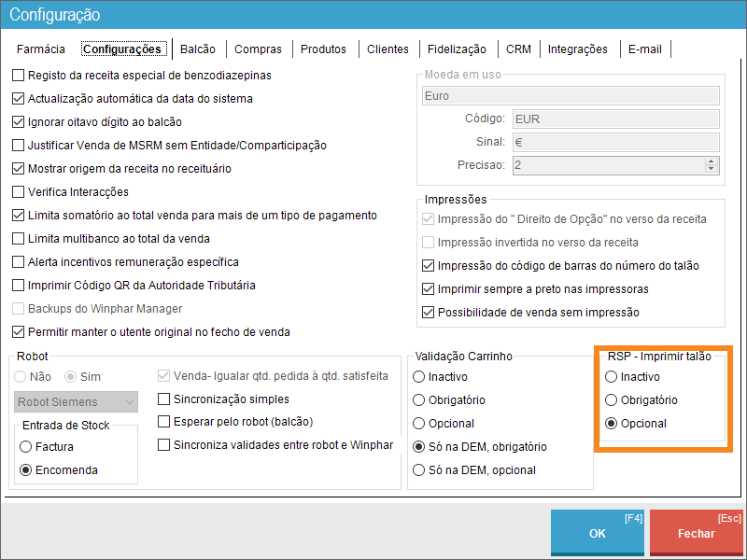
Task: Enable Verifica Interacções checkbox
Action: coord(19,191)
